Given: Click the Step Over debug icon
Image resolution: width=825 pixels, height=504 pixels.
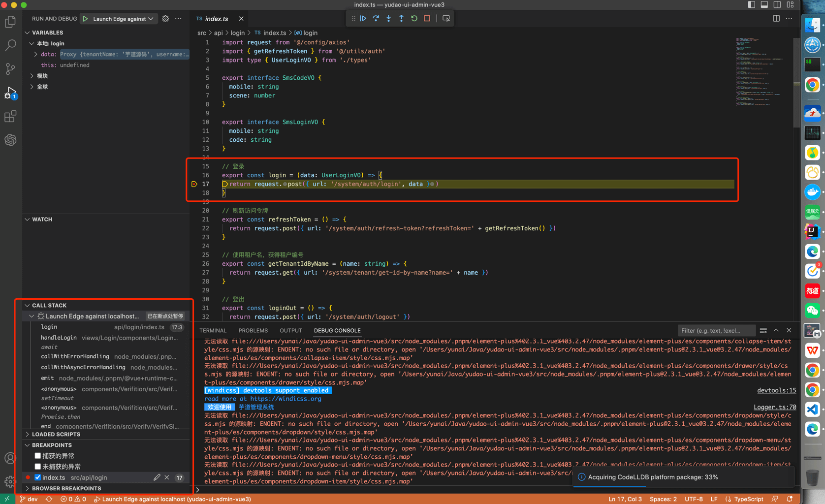Looking at the screenshot, I should [376, 18].
